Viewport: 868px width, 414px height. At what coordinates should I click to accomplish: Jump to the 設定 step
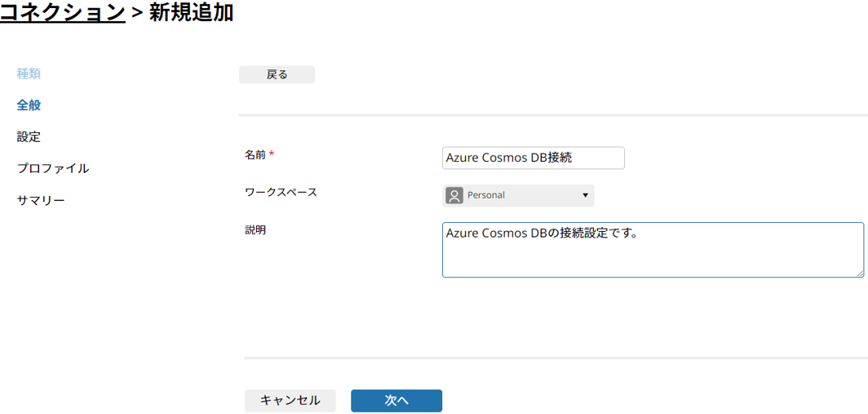(x=29, y=137)
